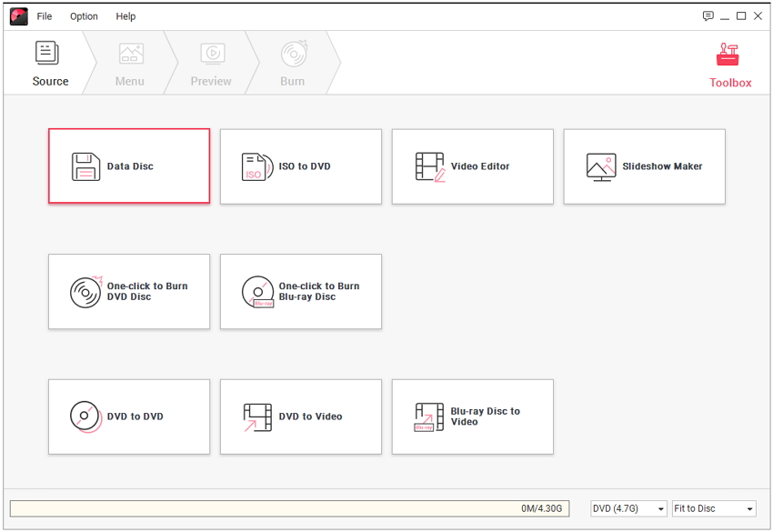Open the DVD to DVD label
Screen dimensions: 773x532
pyautogui.click(x=136, y=417)
